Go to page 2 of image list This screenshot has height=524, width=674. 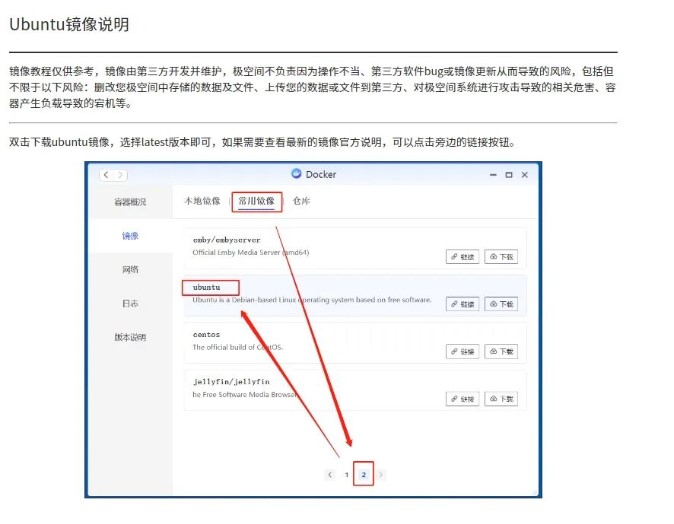click(x=364, y=475)
